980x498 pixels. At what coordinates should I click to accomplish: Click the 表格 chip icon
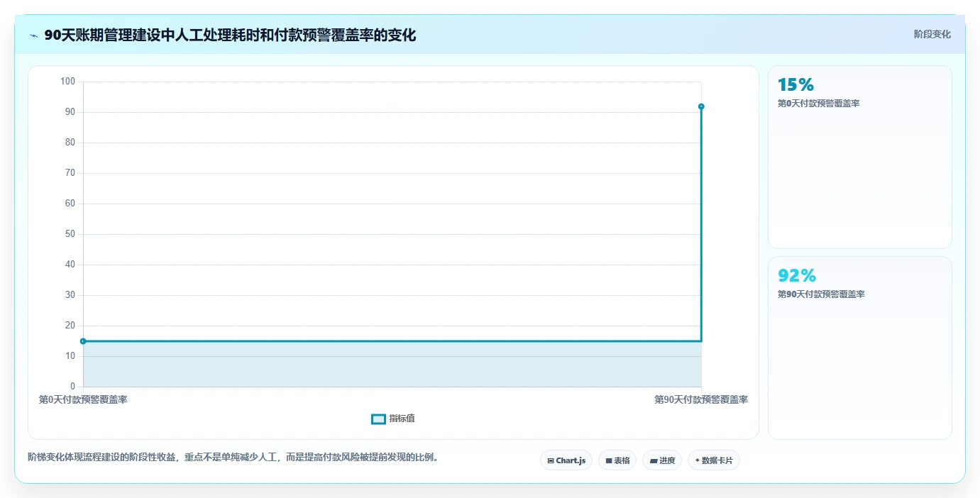[x=609, y=461]
